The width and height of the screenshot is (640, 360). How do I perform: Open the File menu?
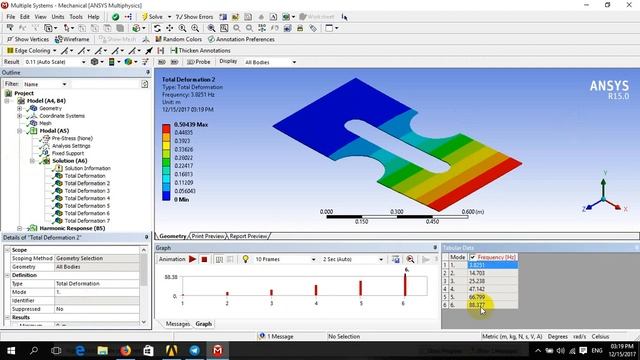[11, 17]
